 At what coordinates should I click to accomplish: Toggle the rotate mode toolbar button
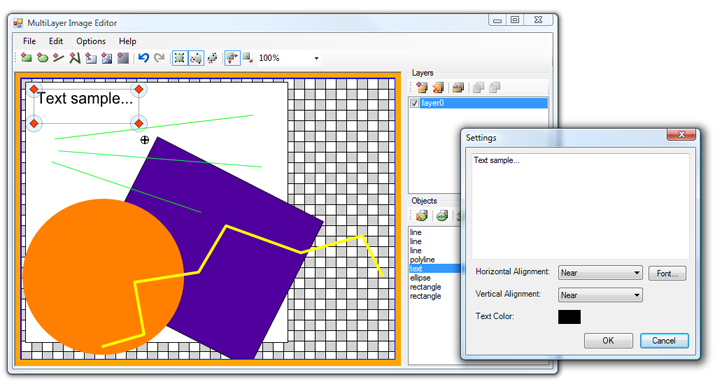pyautogui.click(x=196, y=58)
